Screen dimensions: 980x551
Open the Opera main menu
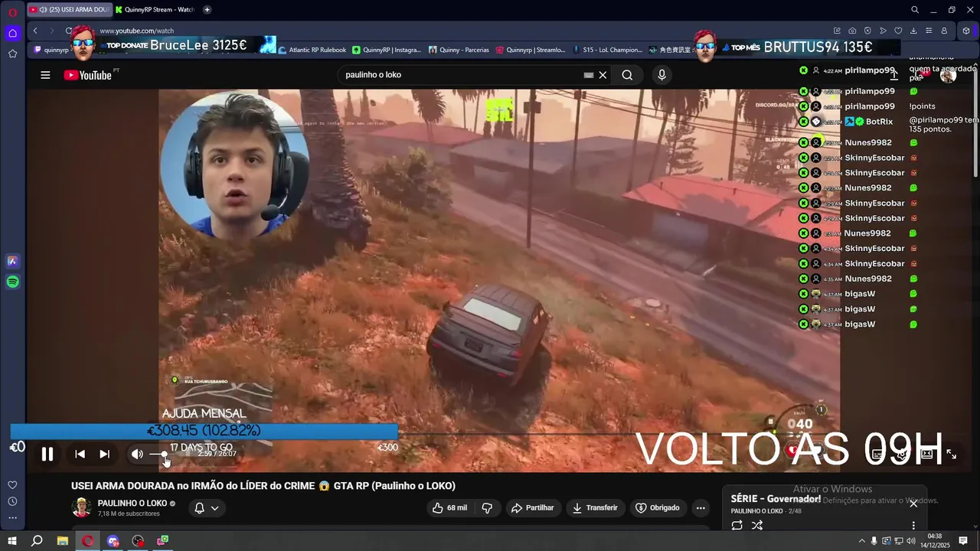coord(12,11)
